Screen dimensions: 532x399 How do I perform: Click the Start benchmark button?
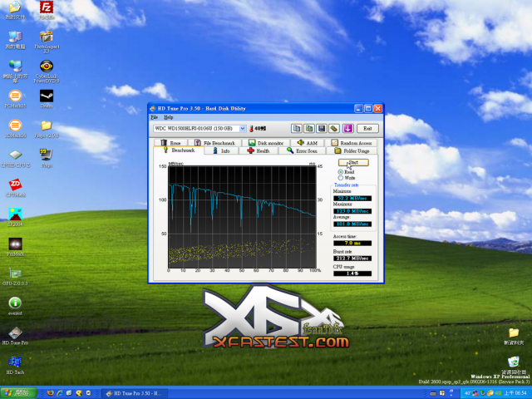tap(353, 163)
